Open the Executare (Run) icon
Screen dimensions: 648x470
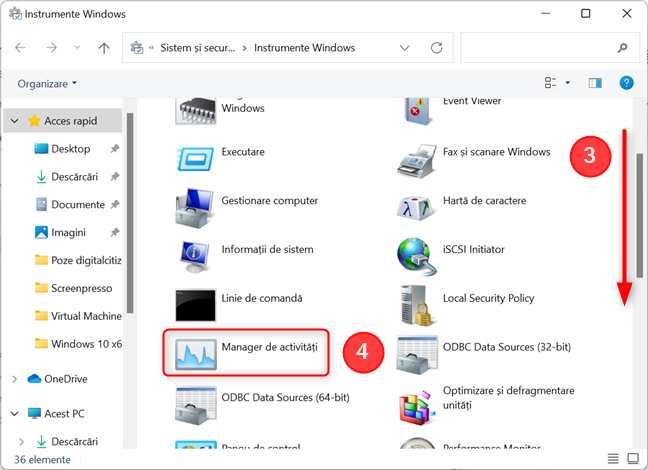[195, 159]
